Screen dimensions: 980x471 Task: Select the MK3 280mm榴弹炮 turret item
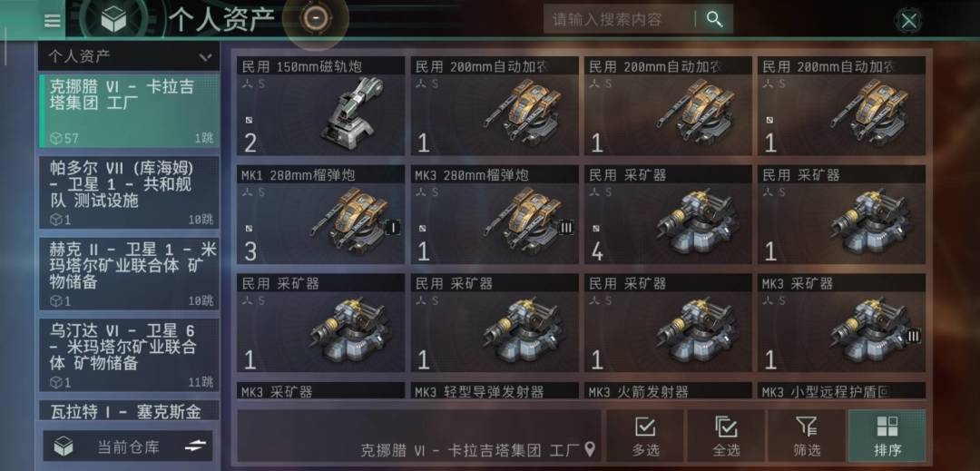(x=495, y=215)
